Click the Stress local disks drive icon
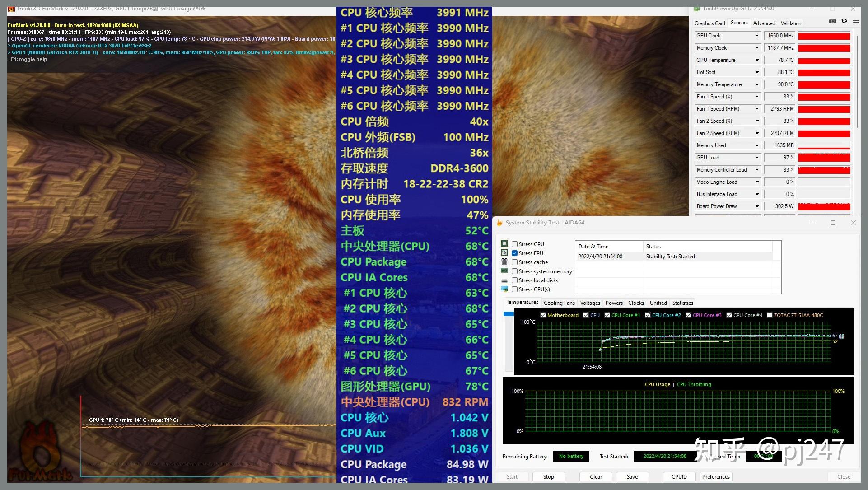Viewport: 868px width, 490px height. point(504,280)
